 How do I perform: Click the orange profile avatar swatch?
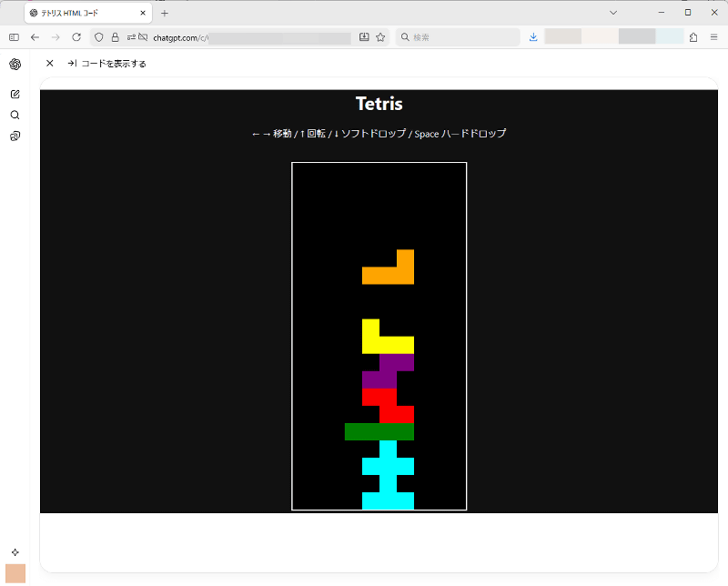[15, 573]
